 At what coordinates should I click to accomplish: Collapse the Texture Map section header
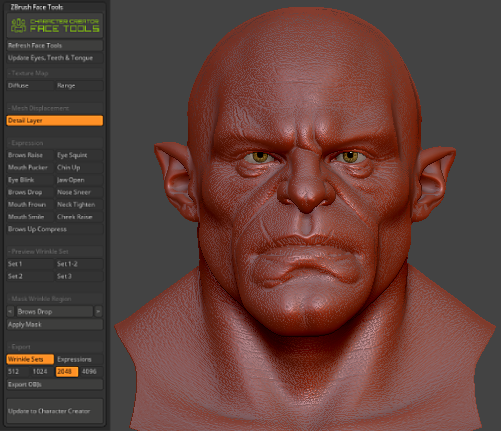point(55,73)
